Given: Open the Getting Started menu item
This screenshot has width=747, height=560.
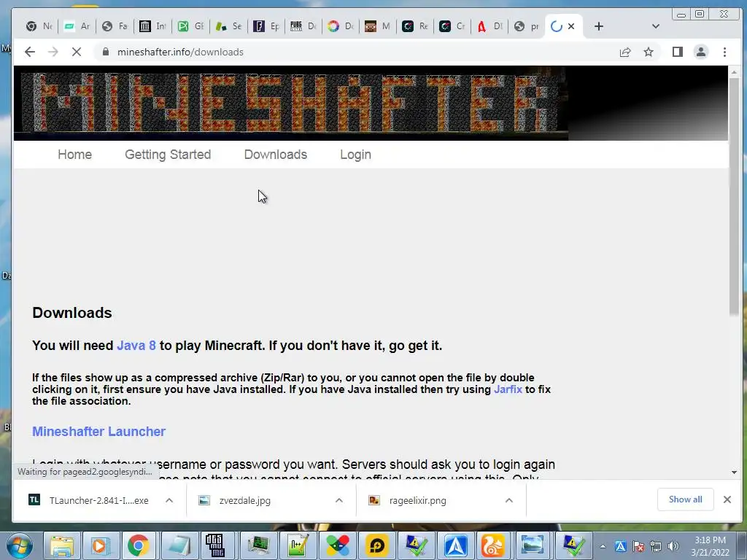Looking at the screenshot, I should click(x=168, y=155).
